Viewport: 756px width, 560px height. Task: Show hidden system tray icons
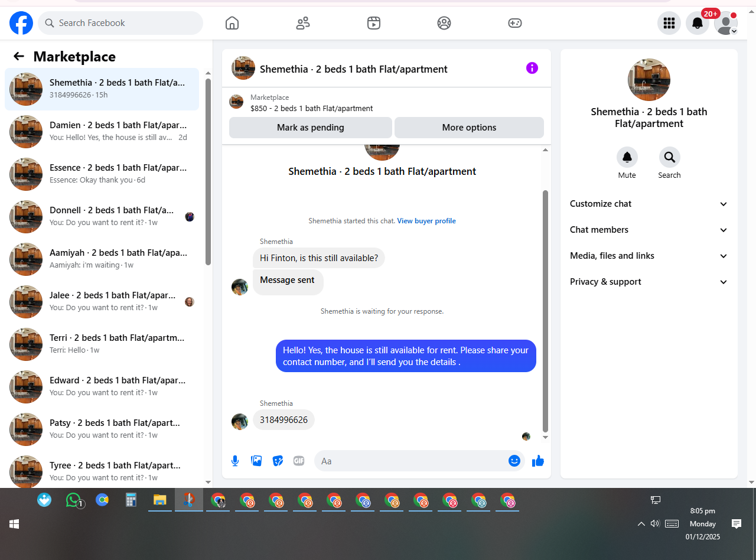coord(641,523)
